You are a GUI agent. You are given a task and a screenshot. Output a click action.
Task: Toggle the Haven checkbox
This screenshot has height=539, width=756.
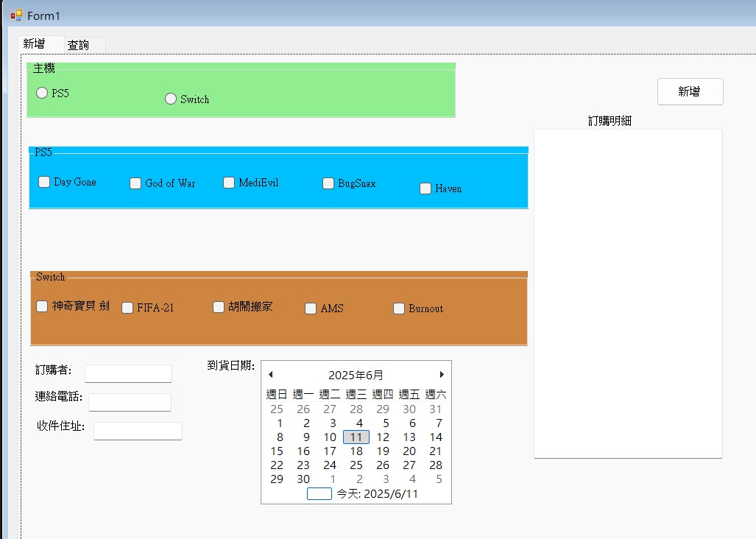425,189
